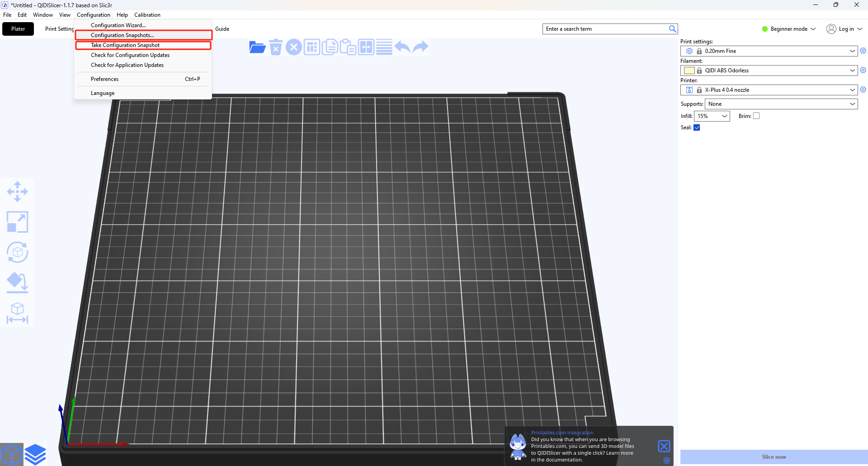Select the Place on face tool
Image resolution: width=868 pixels, height=466 pixels.
17,282
